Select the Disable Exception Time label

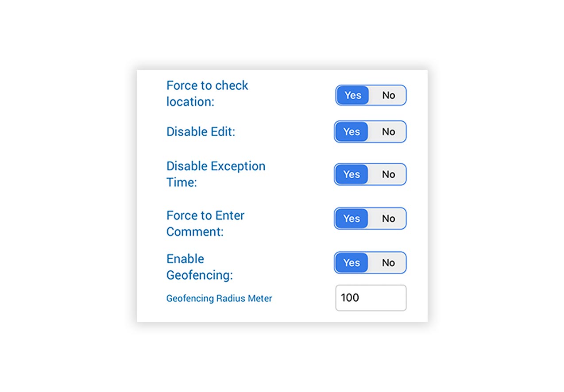point(216,174)
